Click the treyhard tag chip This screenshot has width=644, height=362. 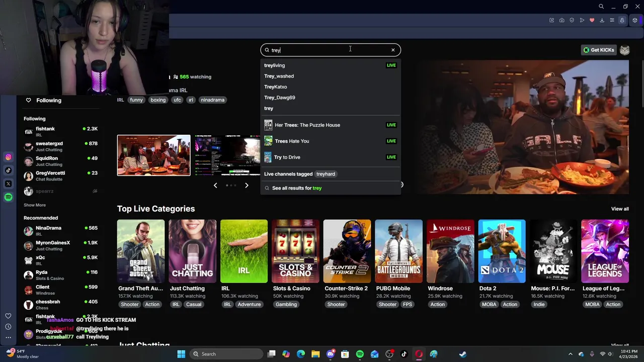coord(326,174)
